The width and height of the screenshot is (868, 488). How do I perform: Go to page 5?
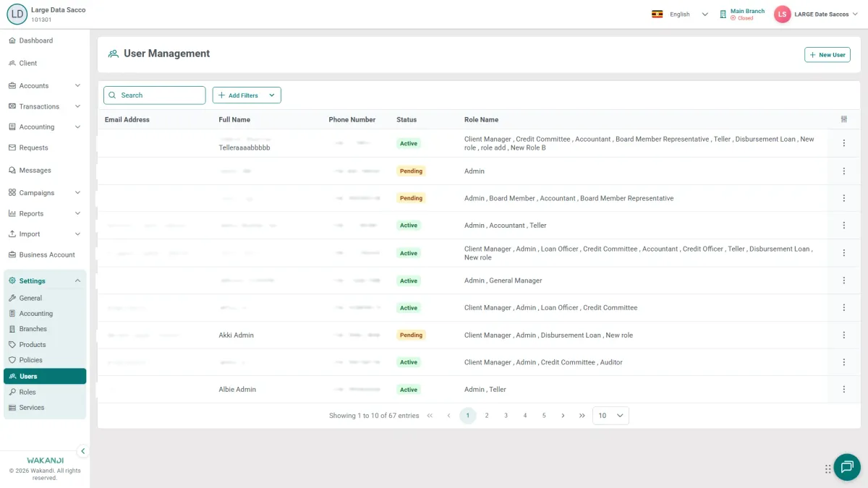pos(544,416)
